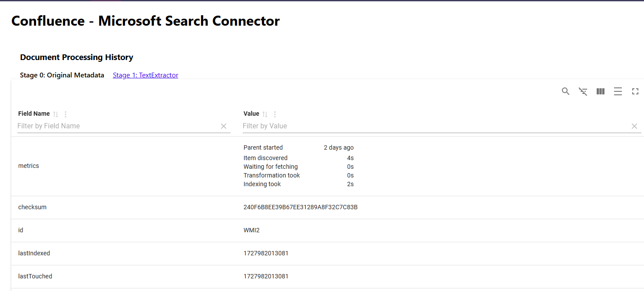644x291 pixels.
Task: Select the lastTouched field name cell
Action: [x=35, y=276]
